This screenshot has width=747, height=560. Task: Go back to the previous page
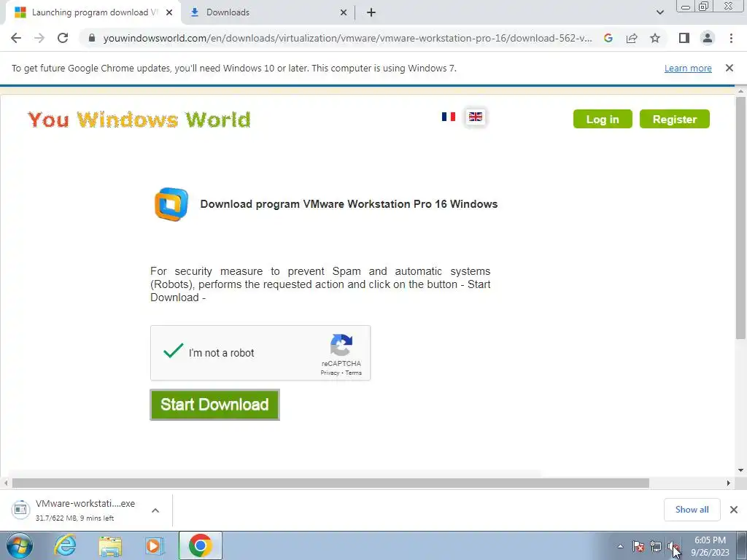pyautogui.click(x=16, y=38)
